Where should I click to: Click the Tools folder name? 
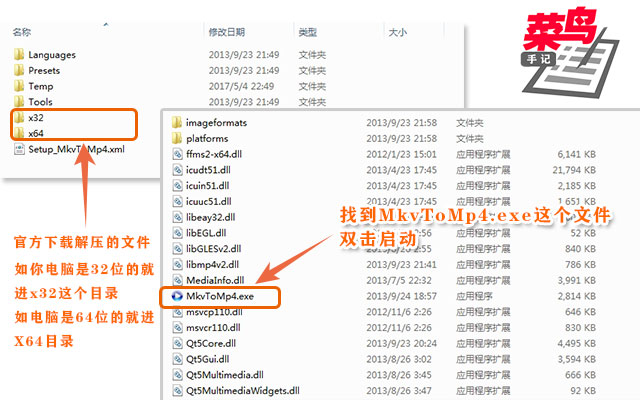coord(40,102)
